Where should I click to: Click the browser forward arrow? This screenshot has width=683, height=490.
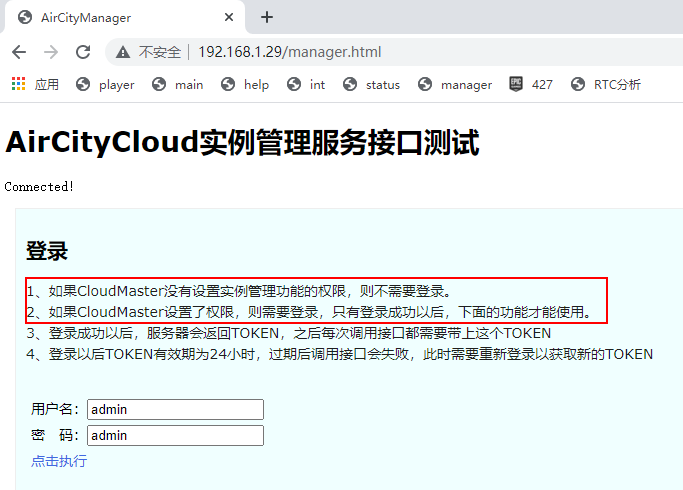point(51,52)
